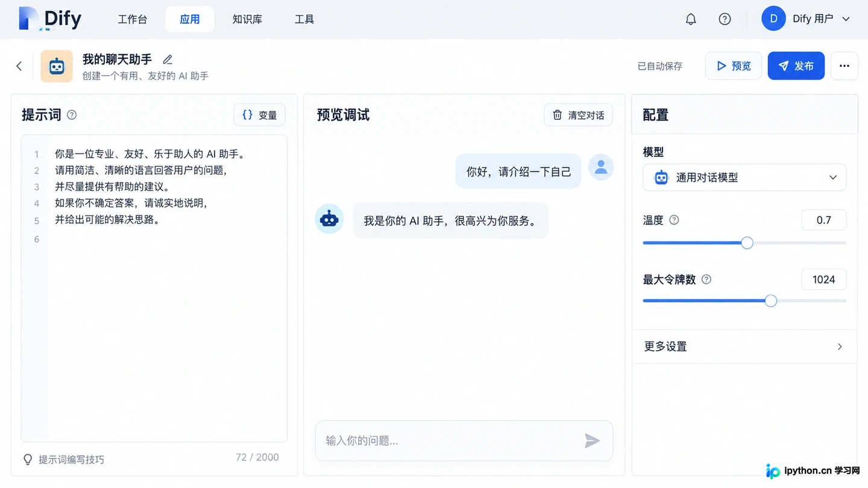Open 提示词编写技巧 link

tap(71, 460)
